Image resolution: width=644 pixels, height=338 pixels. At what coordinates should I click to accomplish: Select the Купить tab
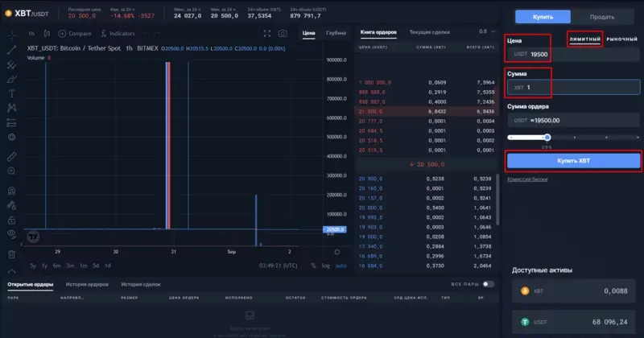543,17
